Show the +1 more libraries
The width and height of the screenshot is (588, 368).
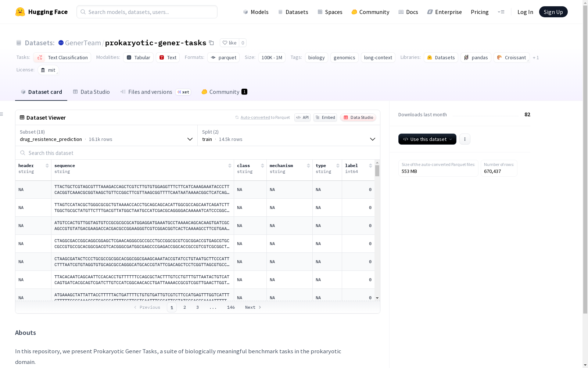[x=536, y=57]
